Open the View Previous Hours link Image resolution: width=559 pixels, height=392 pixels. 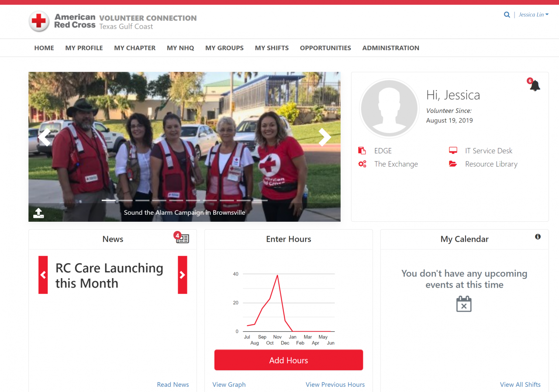click(335, 385)
